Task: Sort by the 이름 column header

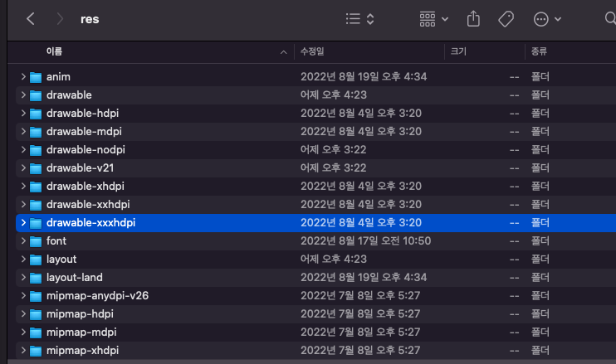Action: 54,51
